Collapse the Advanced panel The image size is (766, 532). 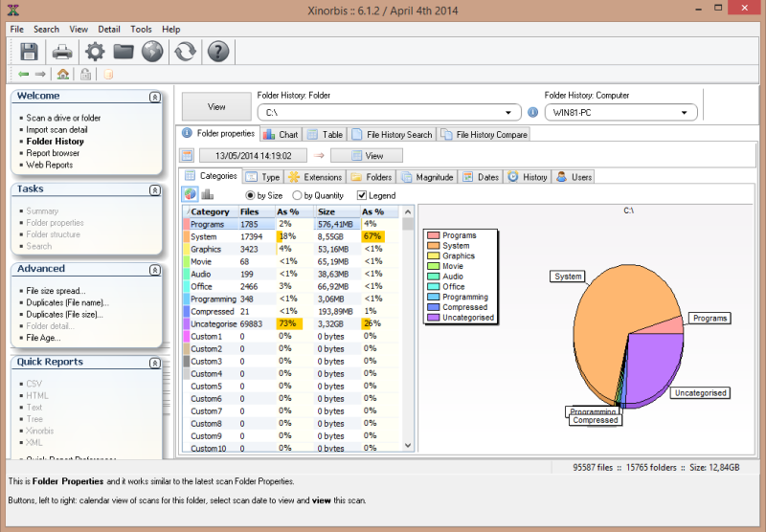point(155,270)
